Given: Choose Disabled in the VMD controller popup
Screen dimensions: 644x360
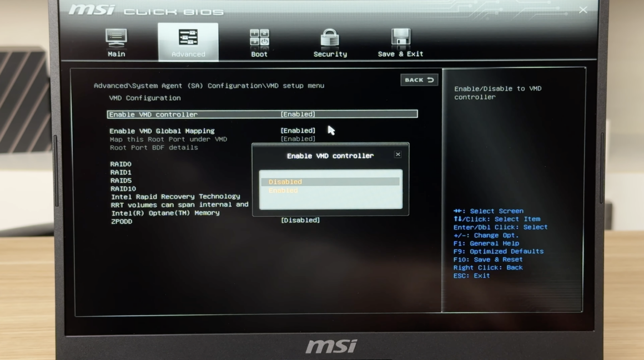Looking at the screenshot, I should point(330,182).
